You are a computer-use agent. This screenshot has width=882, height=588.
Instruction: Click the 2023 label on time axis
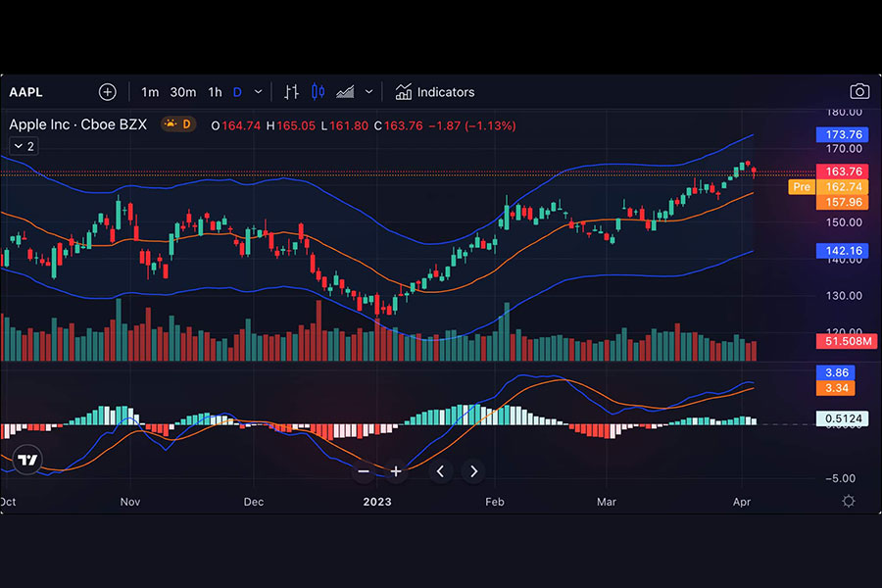(377, 502)
